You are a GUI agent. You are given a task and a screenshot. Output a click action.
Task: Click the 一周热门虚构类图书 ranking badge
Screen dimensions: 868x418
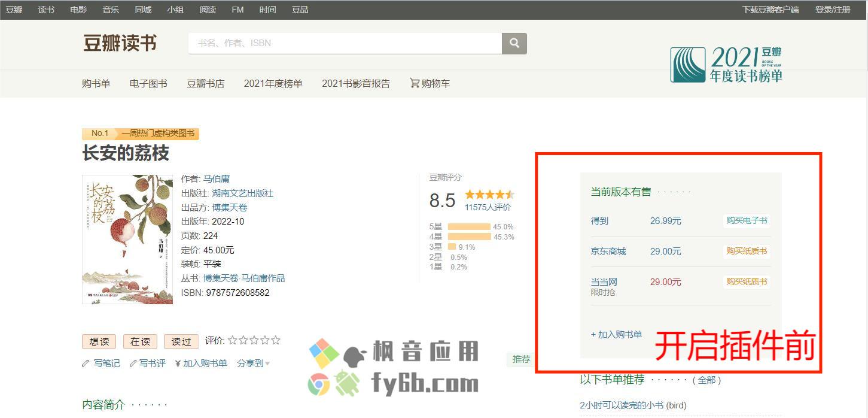point(158,134)
